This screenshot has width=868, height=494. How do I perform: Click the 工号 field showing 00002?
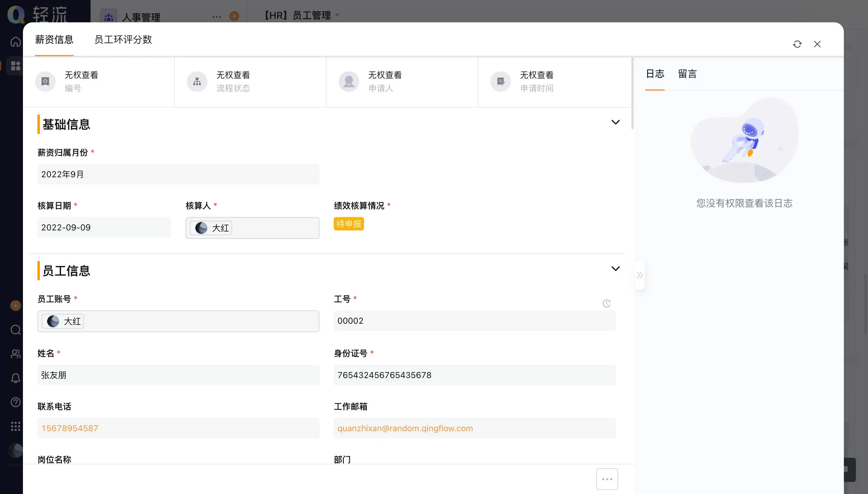tap(474, 321)
